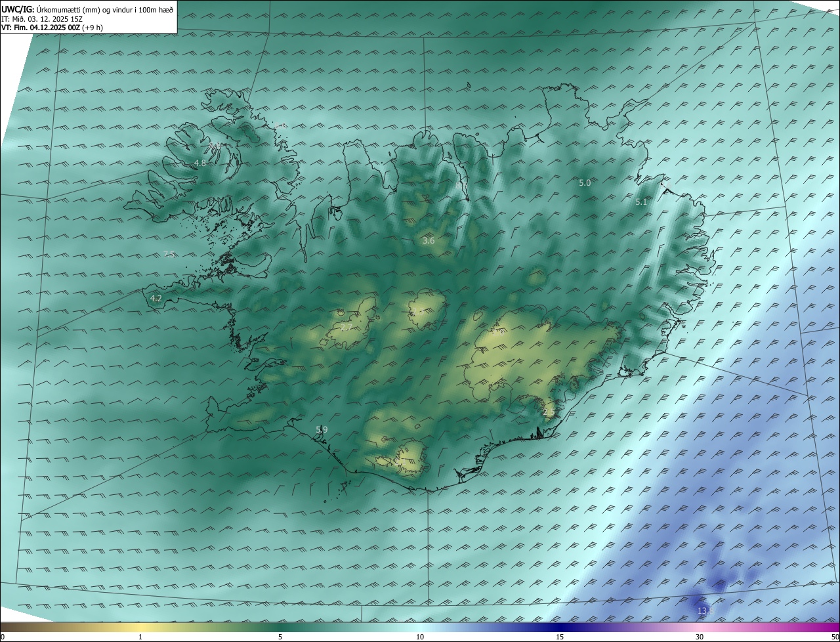Image resolution: width=840 pixels, height=642 pixels.
Task: Select the 'VT: Fim. 04.12.2025 00Z (+9 h)' line
Action: 52,28
